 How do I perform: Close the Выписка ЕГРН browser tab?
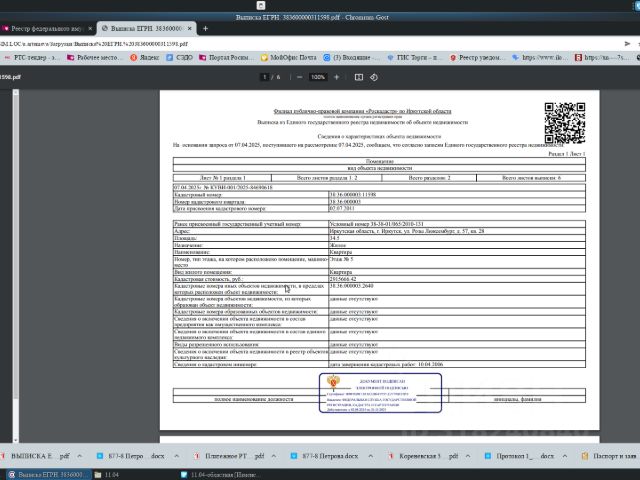(189, 29)
